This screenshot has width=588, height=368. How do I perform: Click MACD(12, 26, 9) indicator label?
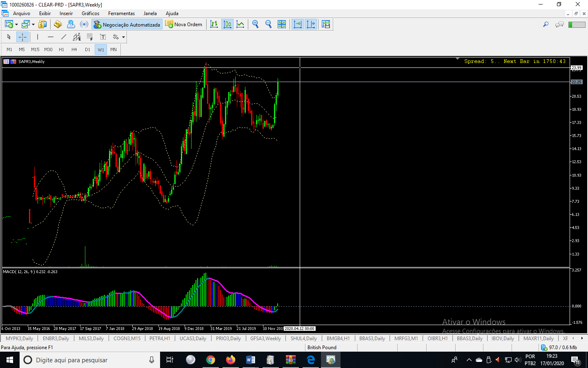coord(30,272)
